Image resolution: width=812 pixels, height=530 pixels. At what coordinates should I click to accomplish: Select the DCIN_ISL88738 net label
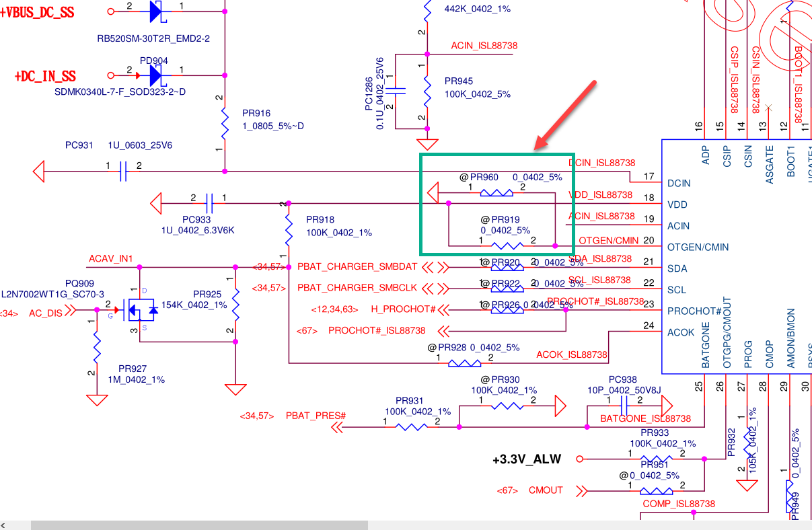point(602,163)
